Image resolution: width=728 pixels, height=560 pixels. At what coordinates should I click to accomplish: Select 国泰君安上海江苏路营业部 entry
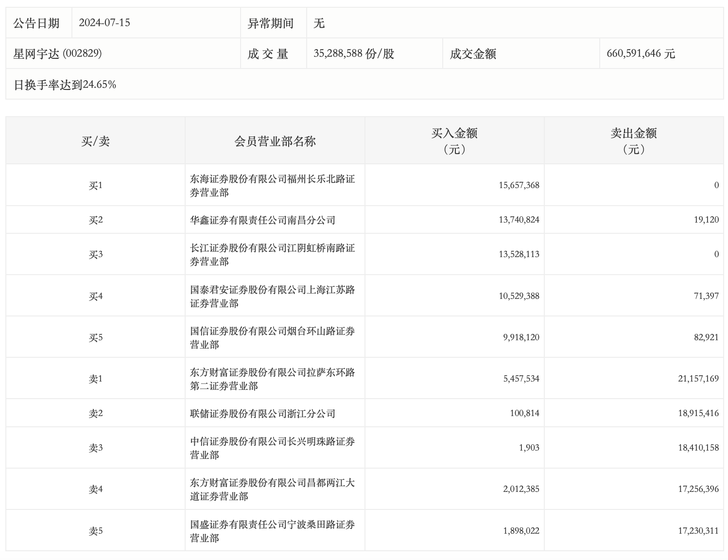273,297
